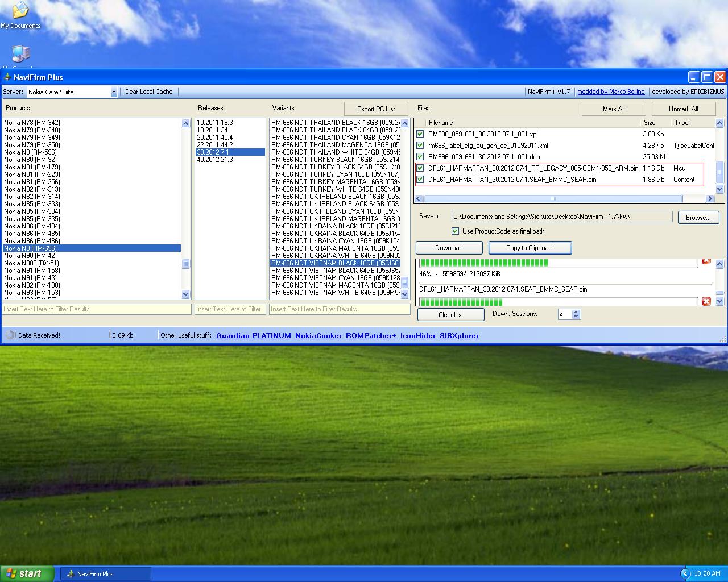Click Clear List button
The height and width of the screenshot is (582, 728).
(x=450, y=315)
